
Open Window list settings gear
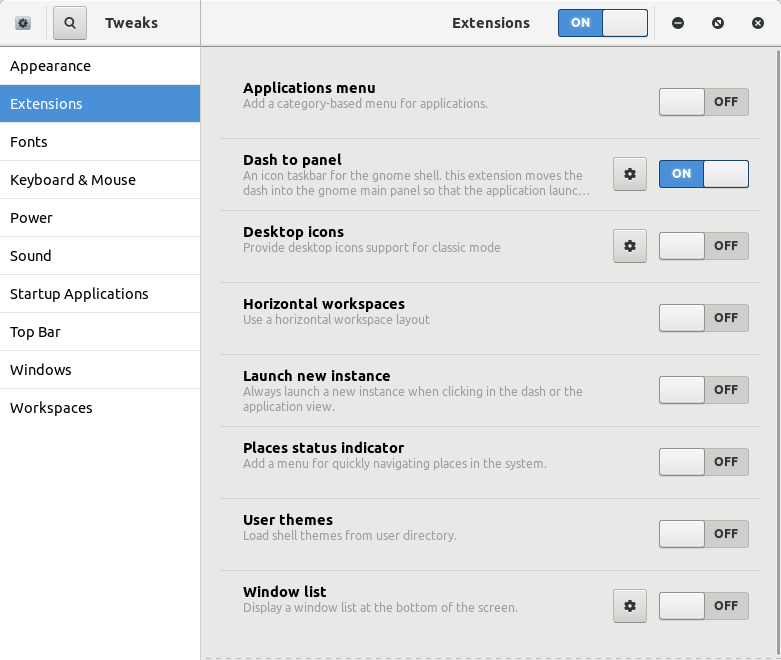click(x=630, y=606)
